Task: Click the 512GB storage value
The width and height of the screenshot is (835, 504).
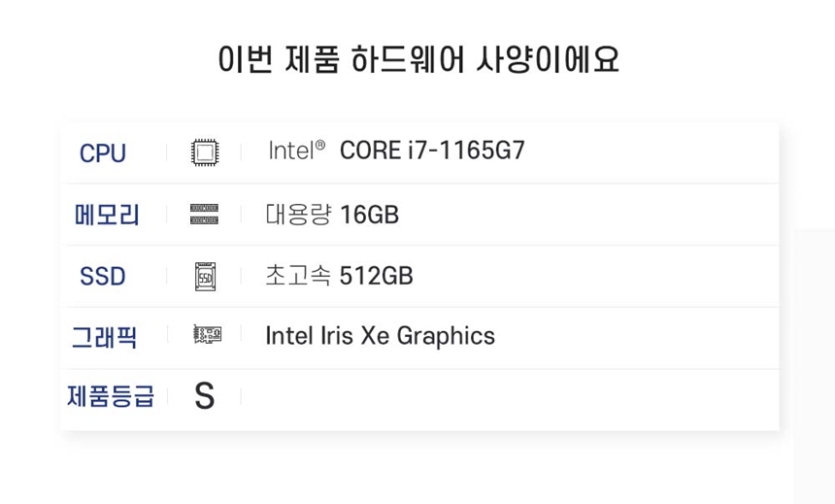Action: (x=377, y=277)
